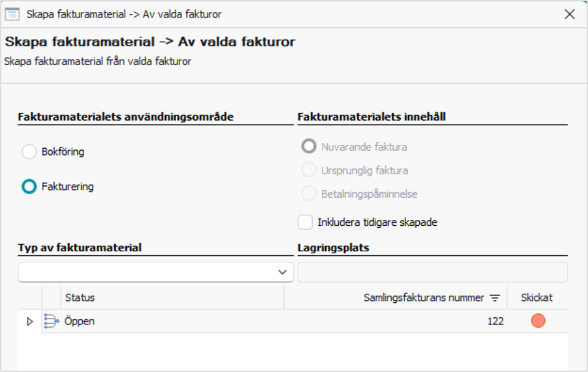Viewport: 588px width, 372px height.
Task: Click the filter icon in Samlingsfakturans nummer header
Action: 495,298
